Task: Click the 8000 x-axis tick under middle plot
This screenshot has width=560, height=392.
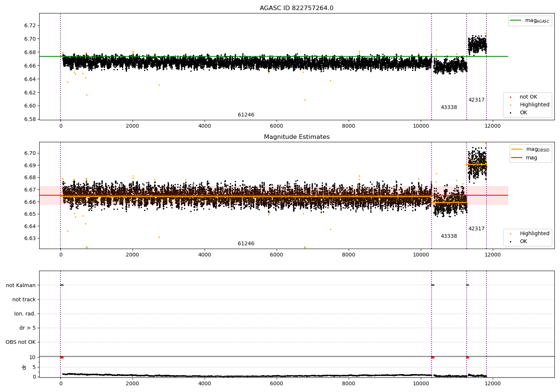Action: (349, 255)
